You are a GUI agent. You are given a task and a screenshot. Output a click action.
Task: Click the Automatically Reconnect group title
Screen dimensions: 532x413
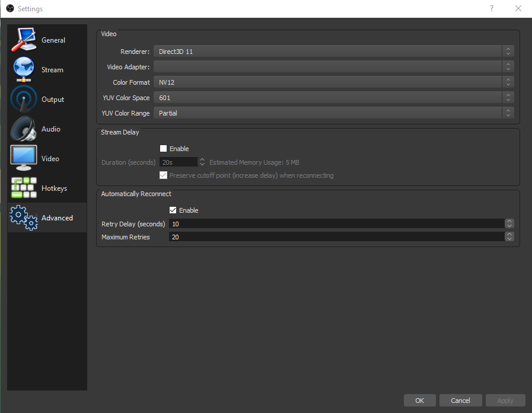click(136, 194)
